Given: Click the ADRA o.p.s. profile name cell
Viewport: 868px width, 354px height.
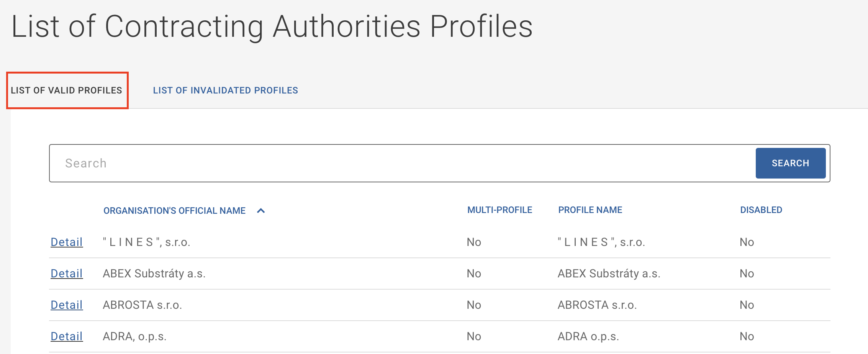Looking at the screenshot, I should (588, 336).
